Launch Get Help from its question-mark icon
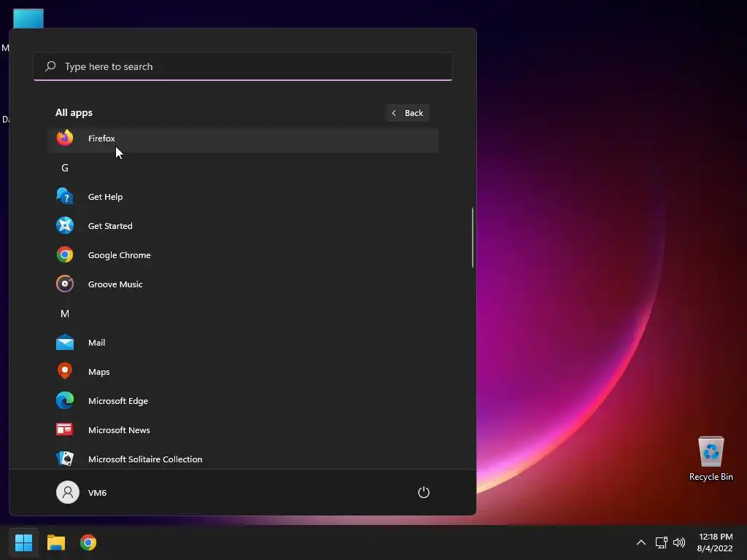Image resolution: width=747 pixels, height=560 pixels. 65,196
